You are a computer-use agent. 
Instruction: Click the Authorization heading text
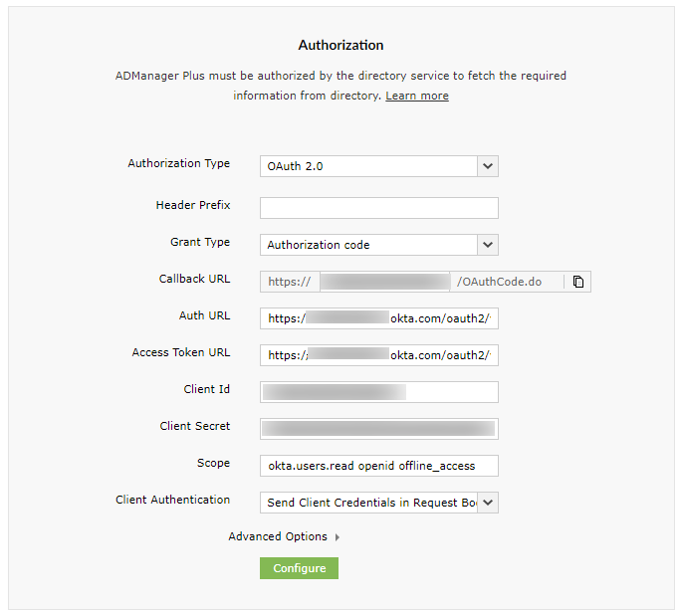click(x=340, y=45)
